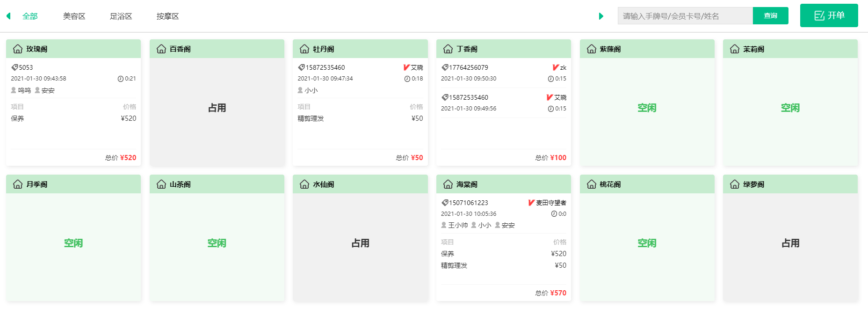
Task: Click the staff icon beside 王小帅
Action: [444, 225]
